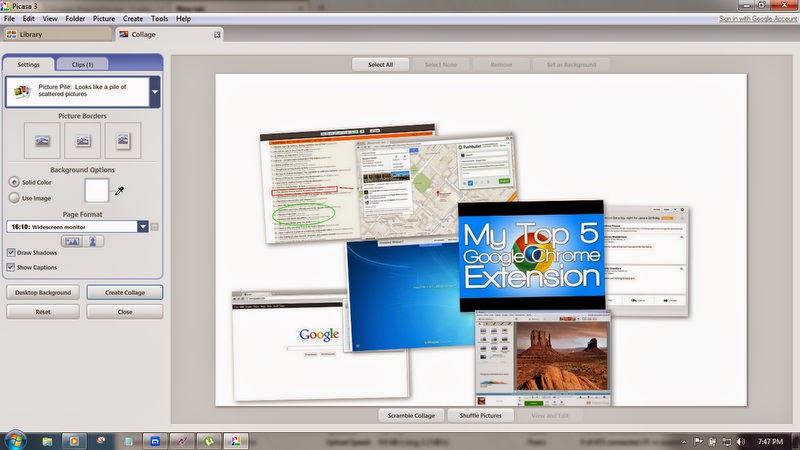Open Windows Media Player from the taskbar
Viewport: 800px width, 450px height.
pos(74,441)
